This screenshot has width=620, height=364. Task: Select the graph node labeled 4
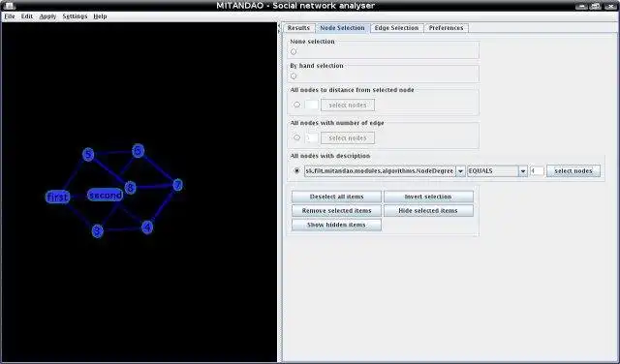pyautogui.click(x=147, y=227)
